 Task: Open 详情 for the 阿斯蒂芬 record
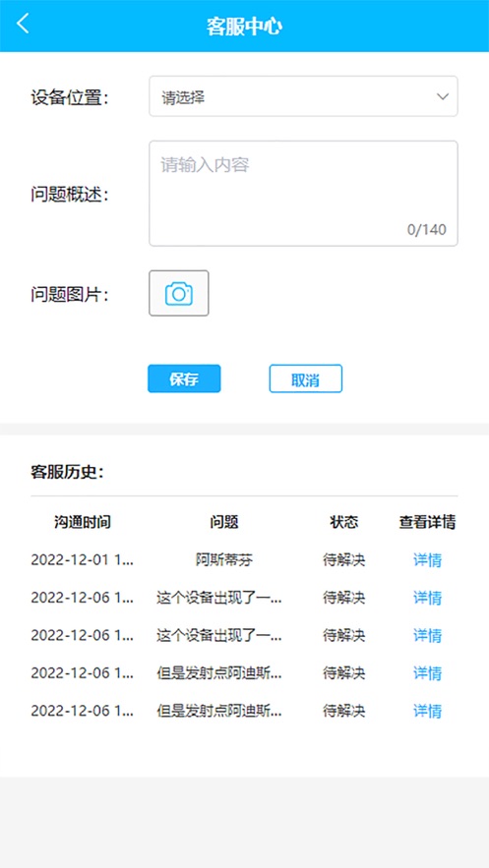428,559
